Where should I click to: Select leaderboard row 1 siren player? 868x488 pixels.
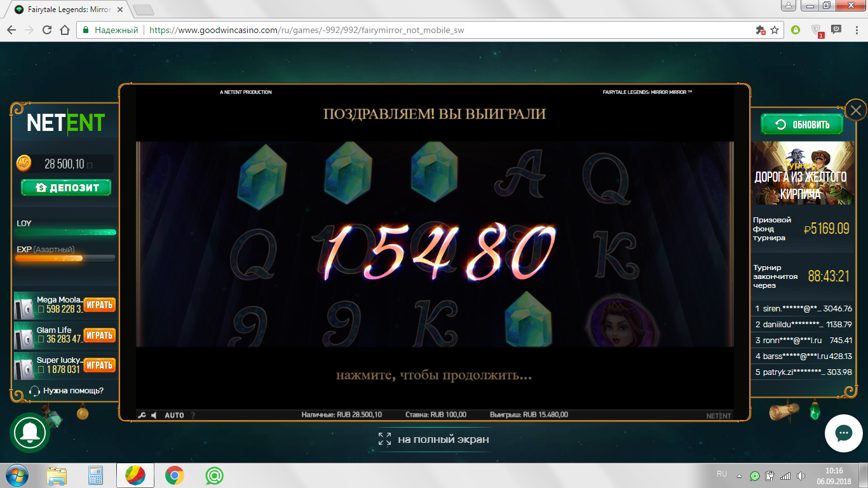(x=803, y=309)
